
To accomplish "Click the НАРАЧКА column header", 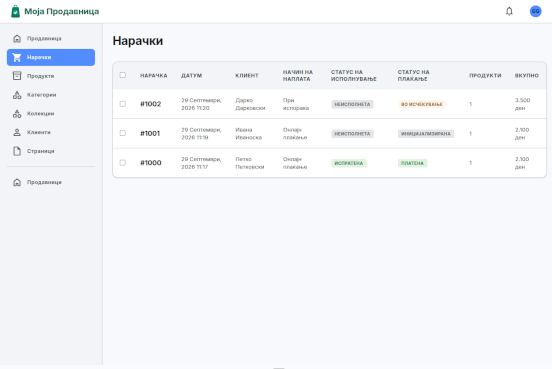I will point(153,75).
